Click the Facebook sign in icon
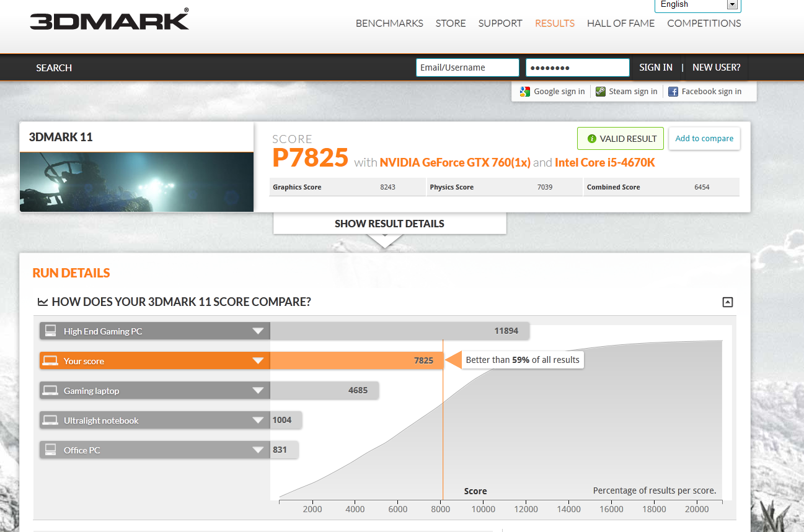Screen dimensions: 804x532 coord(673,91)
